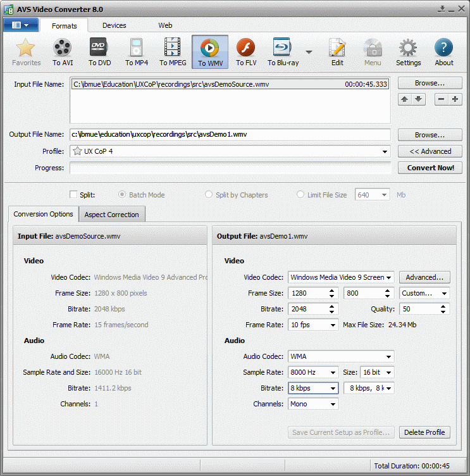Viewport: 470px width, 476px height.
Task: Select the Batch Mode radio button
Action: 122,194
